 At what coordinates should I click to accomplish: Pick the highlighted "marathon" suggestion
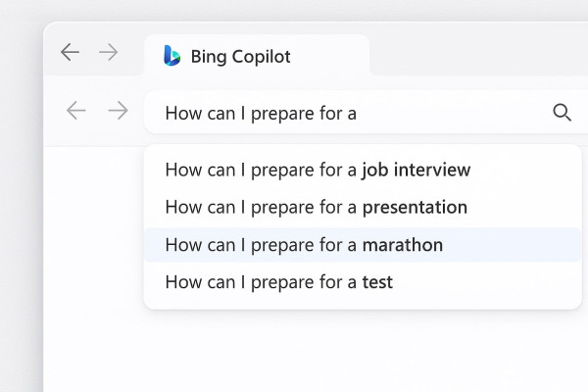tap(304, 245)
